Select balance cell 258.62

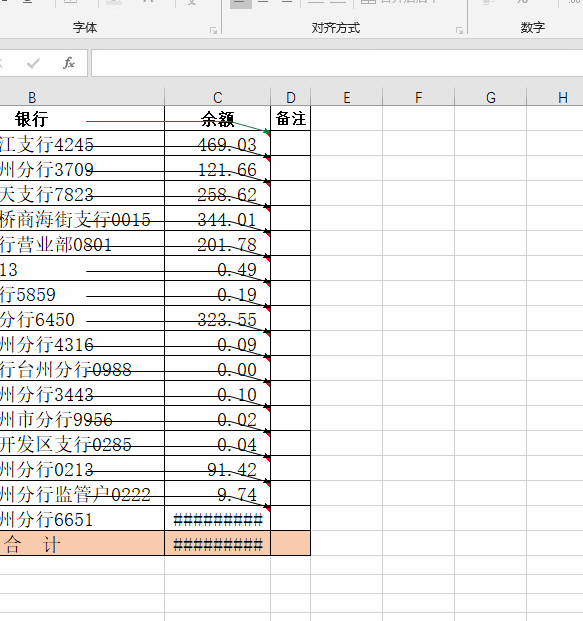coord(217,193)
